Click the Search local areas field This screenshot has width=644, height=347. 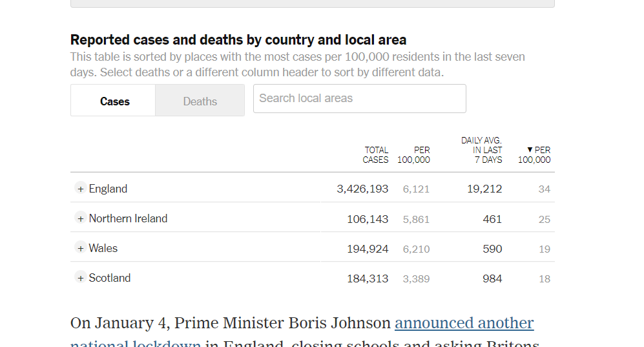point(359,99)
